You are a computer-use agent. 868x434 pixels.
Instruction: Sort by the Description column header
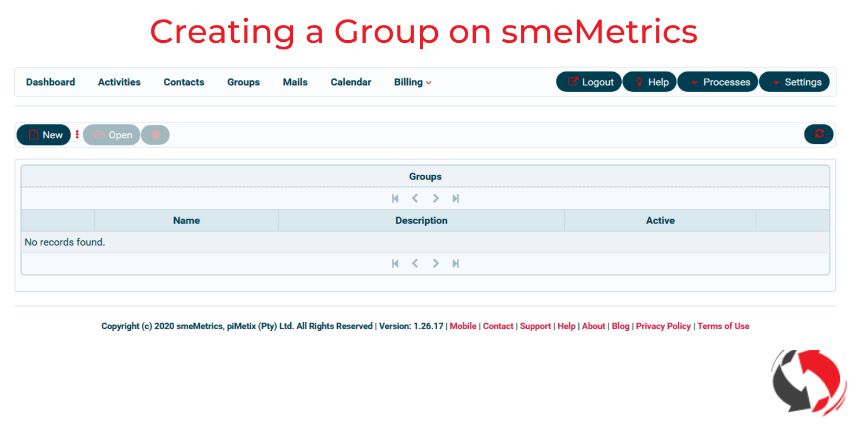(x=422, y=220)
